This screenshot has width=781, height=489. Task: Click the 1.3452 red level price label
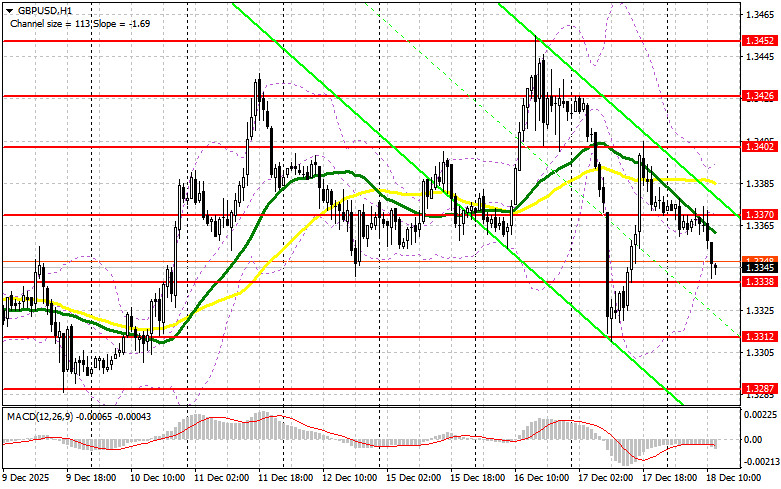pos(760,40)
